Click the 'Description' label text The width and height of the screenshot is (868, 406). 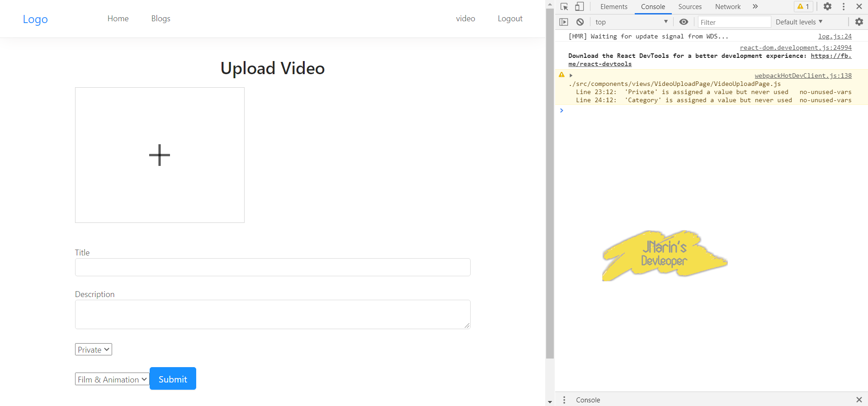(94, 294)
